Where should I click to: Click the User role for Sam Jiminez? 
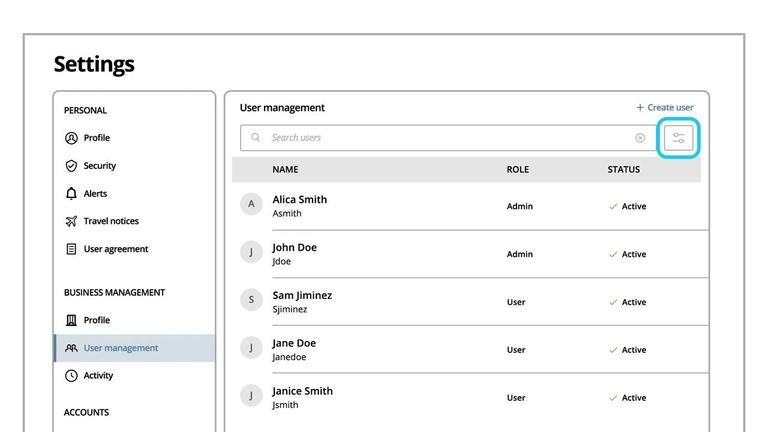click(516, 302)
